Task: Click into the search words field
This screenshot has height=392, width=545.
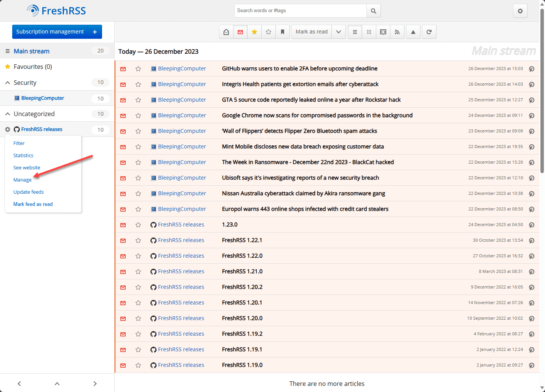Action: pyautogui.click(x=300, y=11)
